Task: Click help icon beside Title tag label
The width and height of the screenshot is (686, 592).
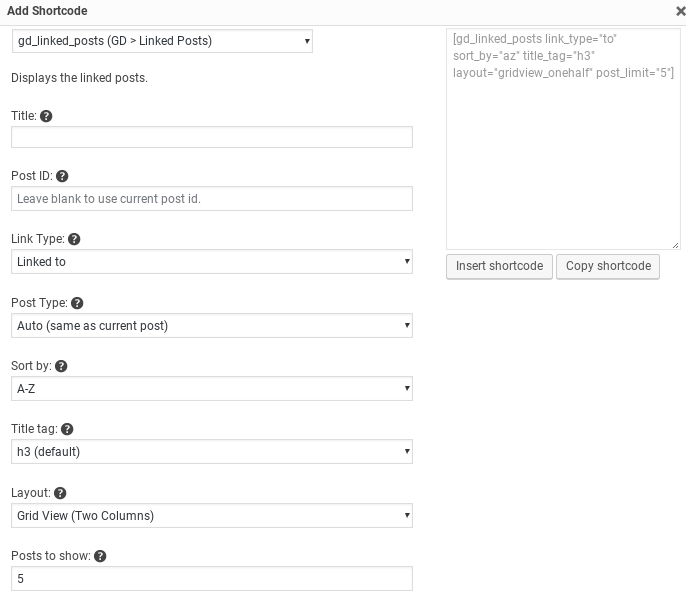Action: (x=67, y=430)
